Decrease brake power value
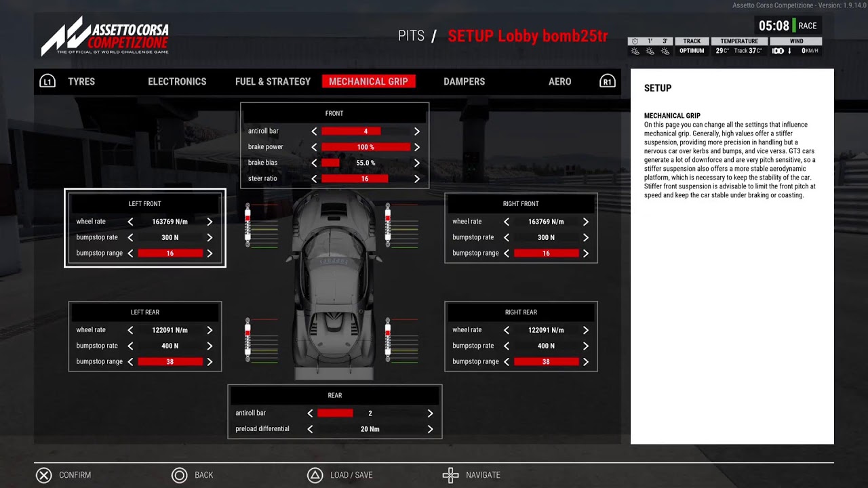Image resolution: width=868 pixels, height=488 pixels. pos(314,147)
